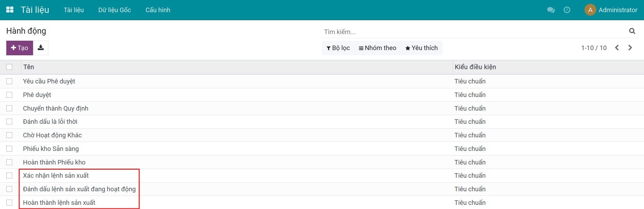The image size is (644, 209).
Task: Sort by Kiểu điều kiện column header
Action: point(475,67)
